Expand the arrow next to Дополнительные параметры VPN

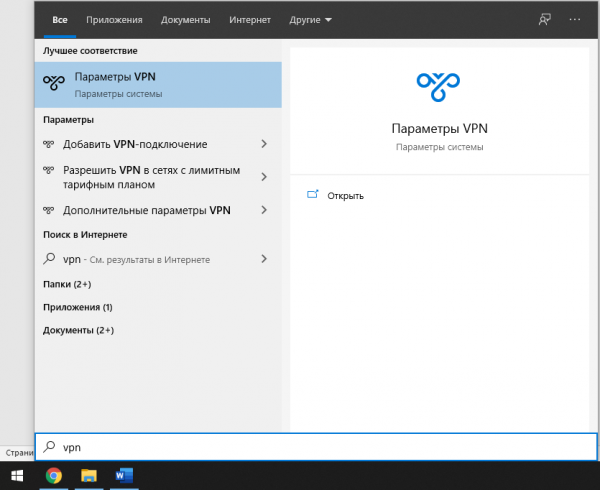coord(264,210)
